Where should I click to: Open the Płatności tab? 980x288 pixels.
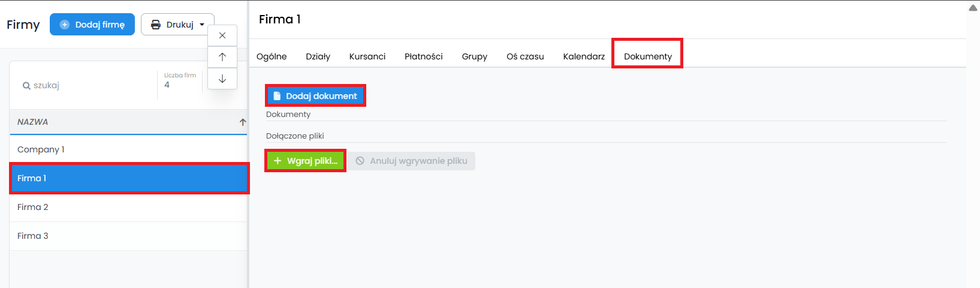click(423, 56)
